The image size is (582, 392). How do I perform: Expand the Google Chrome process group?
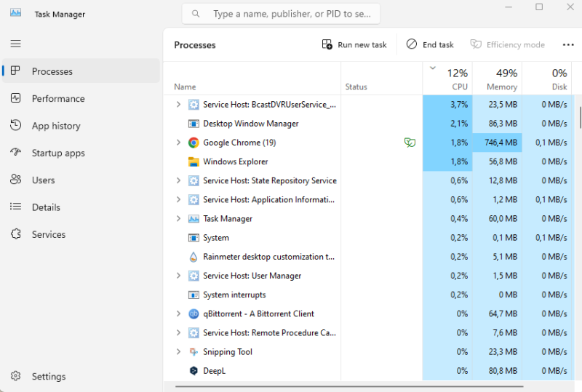tap(178, 143)
